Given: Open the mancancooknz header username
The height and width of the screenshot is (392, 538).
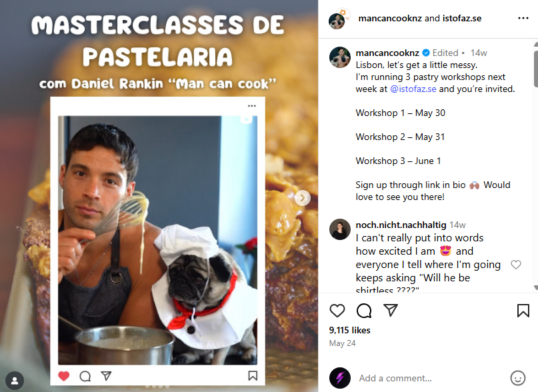Looking at the screenshot, I should click(390, 18).
